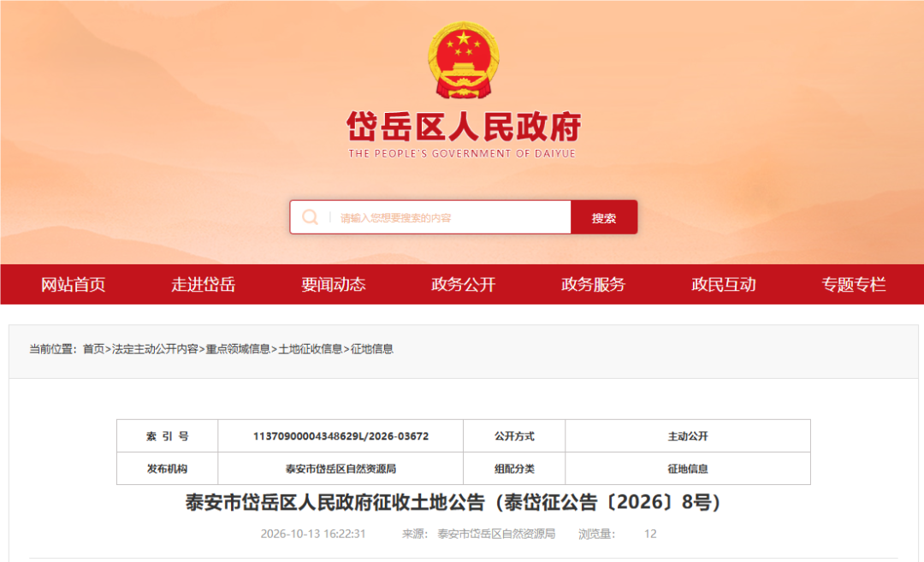Click the 当前位置 label
The image size is (924, 562).
53,349
